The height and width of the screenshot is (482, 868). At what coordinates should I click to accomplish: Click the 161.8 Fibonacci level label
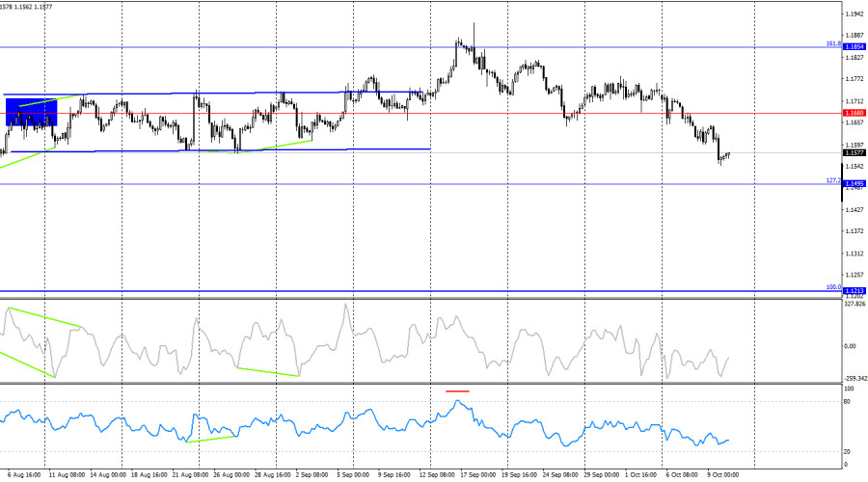(832, 43)
